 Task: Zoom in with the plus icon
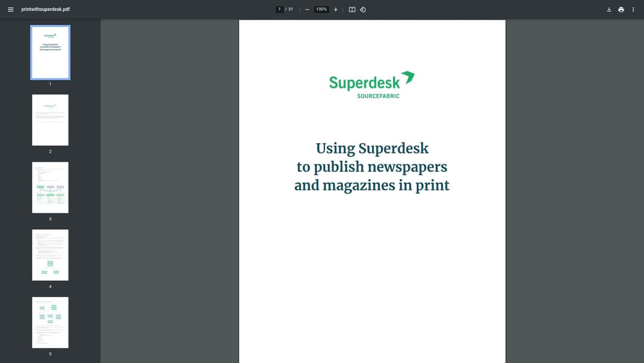coord(336,10)
